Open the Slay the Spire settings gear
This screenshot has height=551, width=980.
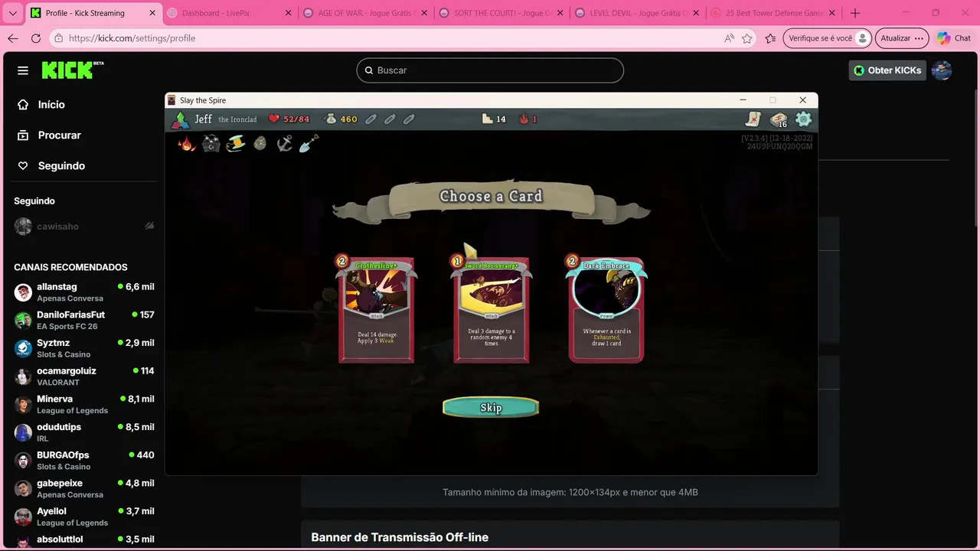click(803, 119)
